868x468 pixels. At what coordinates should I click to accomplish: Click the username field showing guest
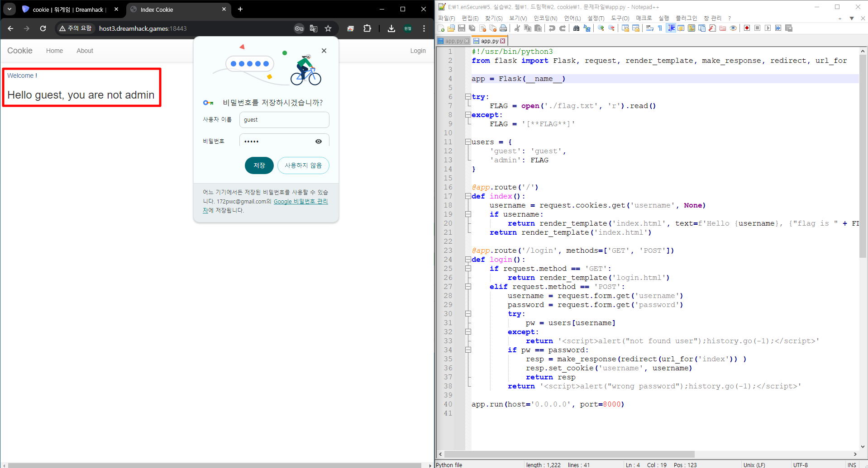284,120
